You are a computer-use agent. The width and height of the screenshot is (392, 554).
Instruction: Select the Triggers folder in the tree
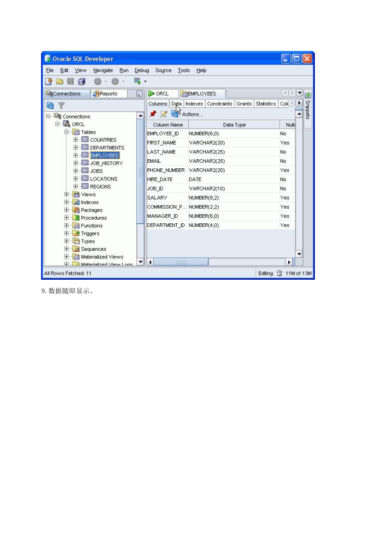coord(90,233)
